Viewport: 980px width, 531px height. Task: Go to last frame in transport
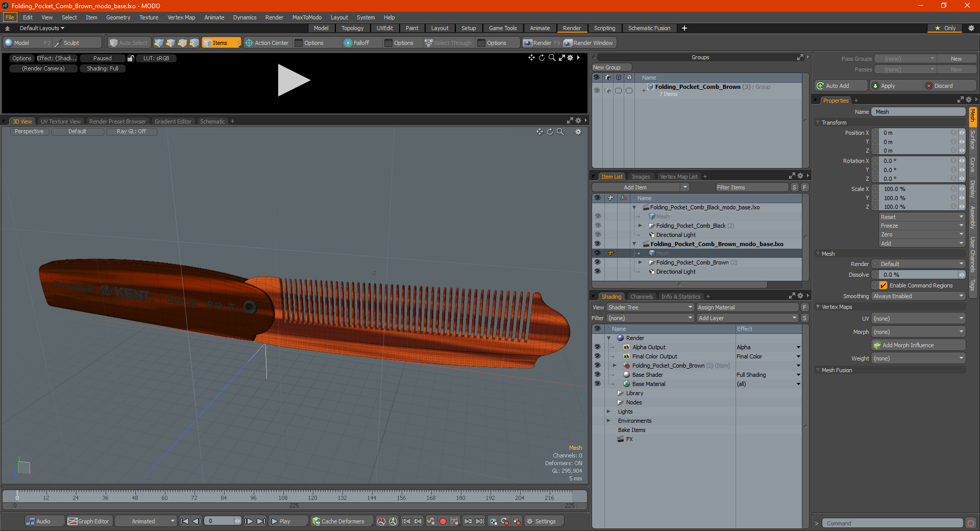(261, 521)
